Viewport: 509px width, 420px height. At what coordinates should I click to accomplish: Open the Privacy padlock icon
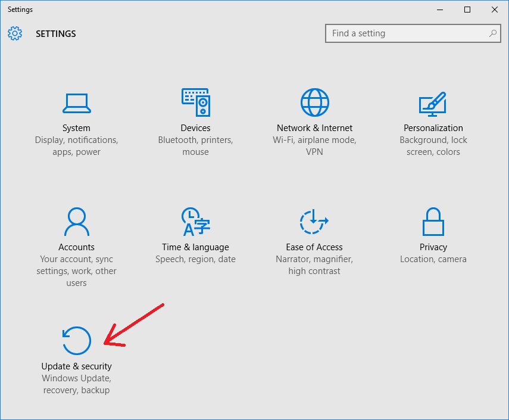433,222
